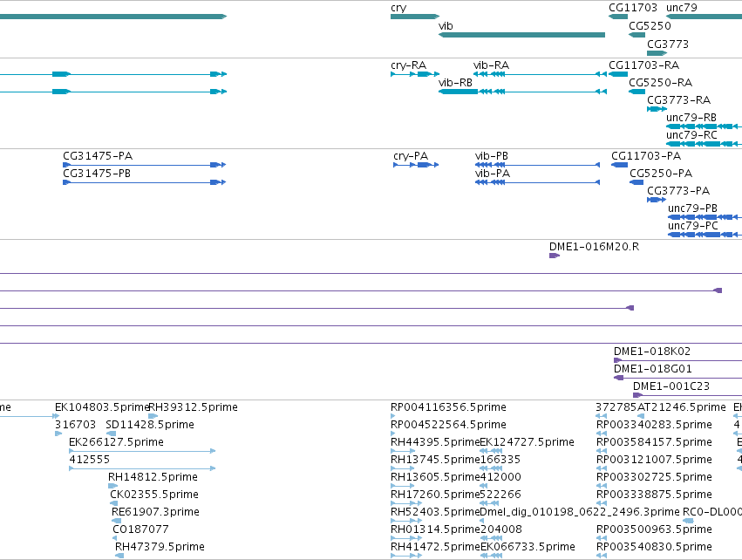Open the CG31475-PA protein label

click(98, 156)
